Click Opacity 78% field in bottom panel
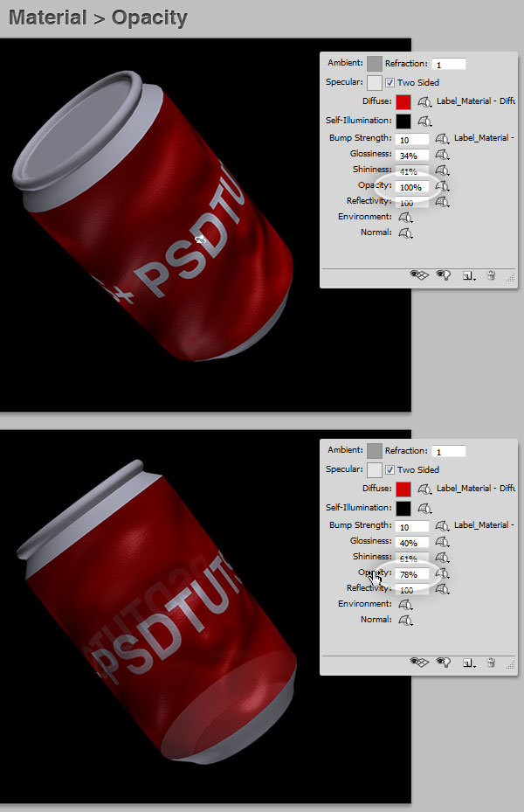Viewport: 524px width, 812px height. (411, 575)
